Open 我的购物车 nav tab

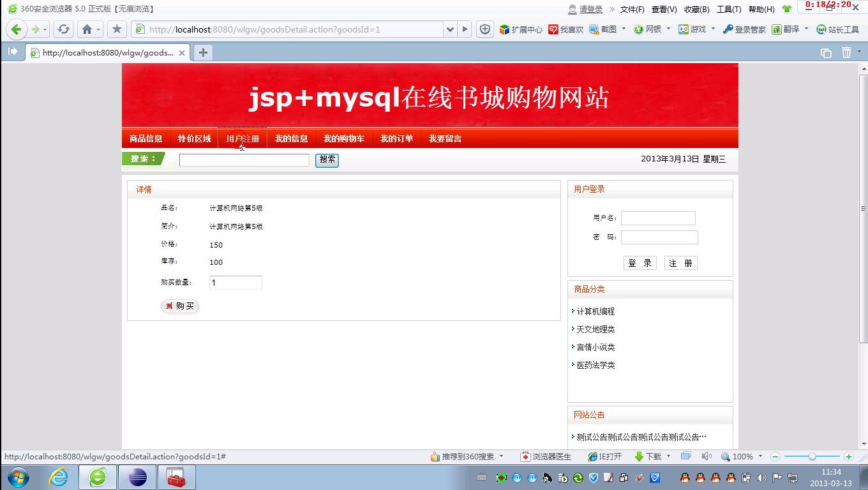click(344, 138)
